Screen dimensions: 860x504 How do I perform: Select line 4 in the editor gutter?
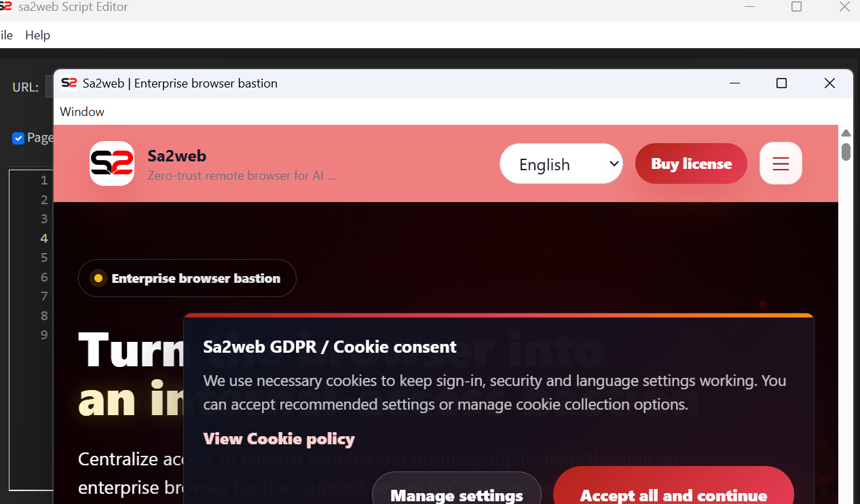click(x=44, y=238)
